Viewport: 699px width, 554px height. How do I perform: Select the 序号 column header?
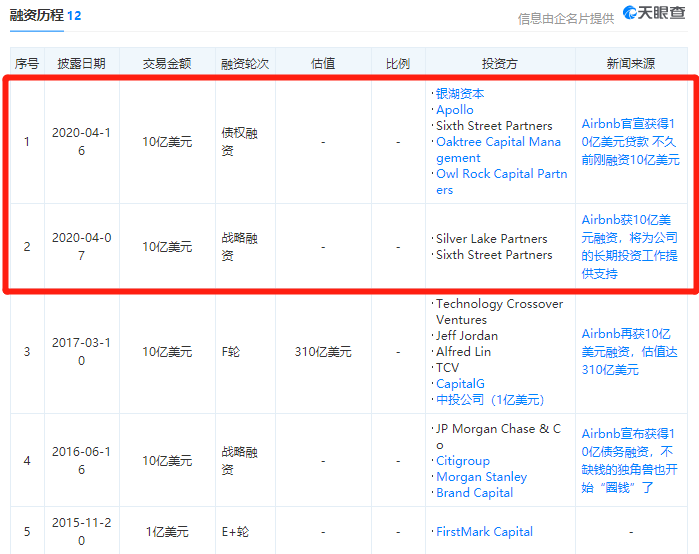(27, 63)
